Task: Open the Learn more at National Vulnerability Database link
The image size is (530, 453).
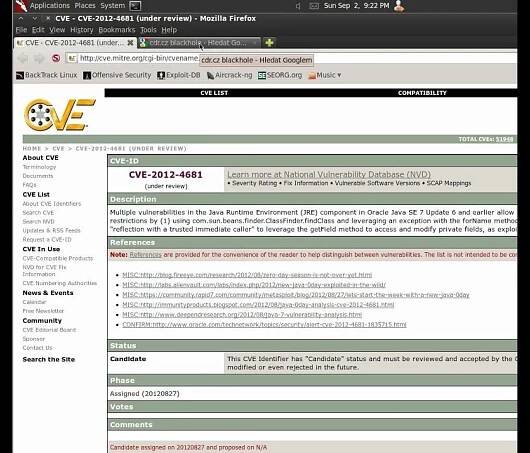Action: 329,174
